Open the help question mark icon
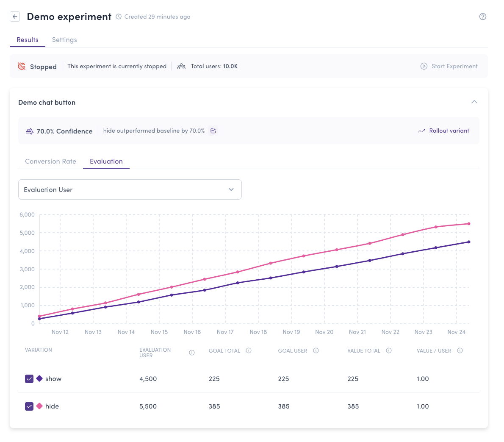This screenshot has height=442, width=504. pyautogui.click(x=482, y=17)
